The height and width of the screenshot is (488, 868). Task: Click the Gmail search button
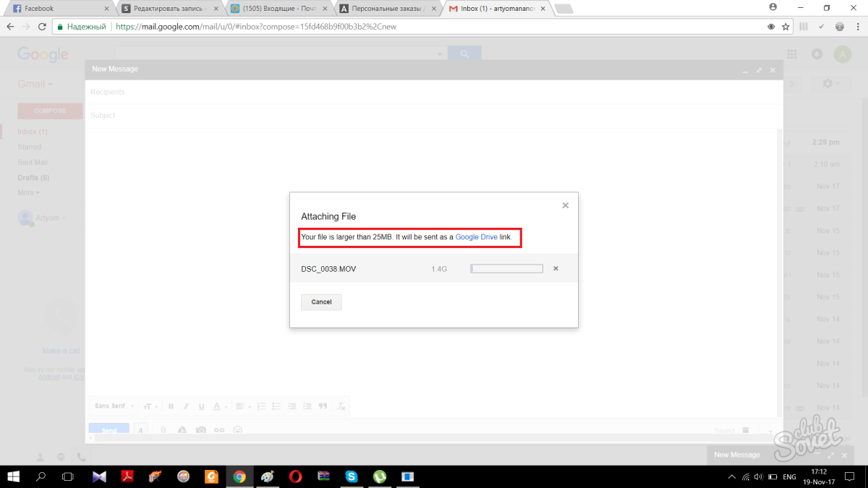pyautogui.click(x=464, y=53)
